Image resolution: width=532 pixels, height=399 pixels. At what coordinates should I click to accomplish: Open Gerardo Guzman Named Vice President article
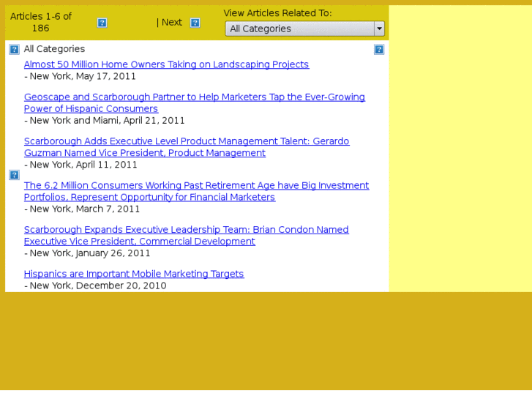(x=187, y=147)
